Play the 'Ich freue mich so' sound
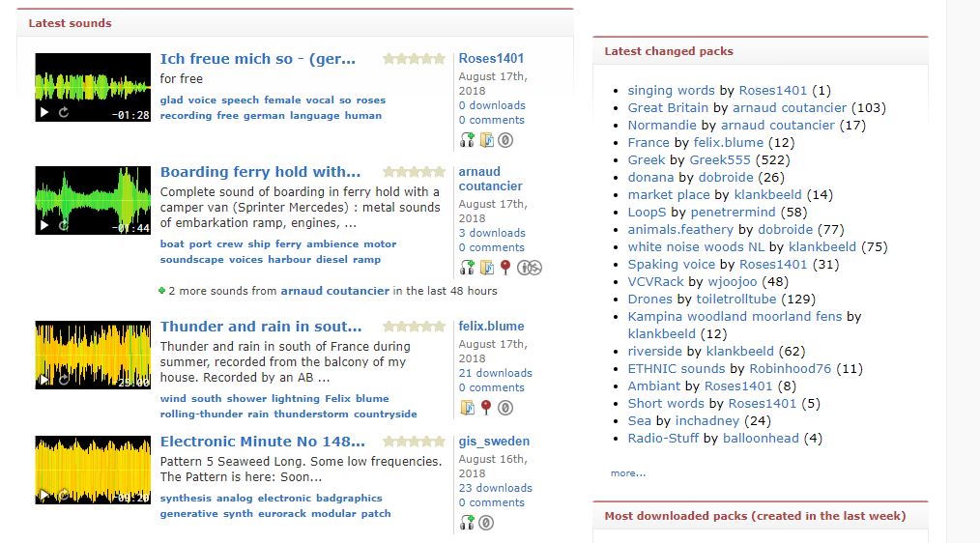980x543 pixels. point(43,113)
